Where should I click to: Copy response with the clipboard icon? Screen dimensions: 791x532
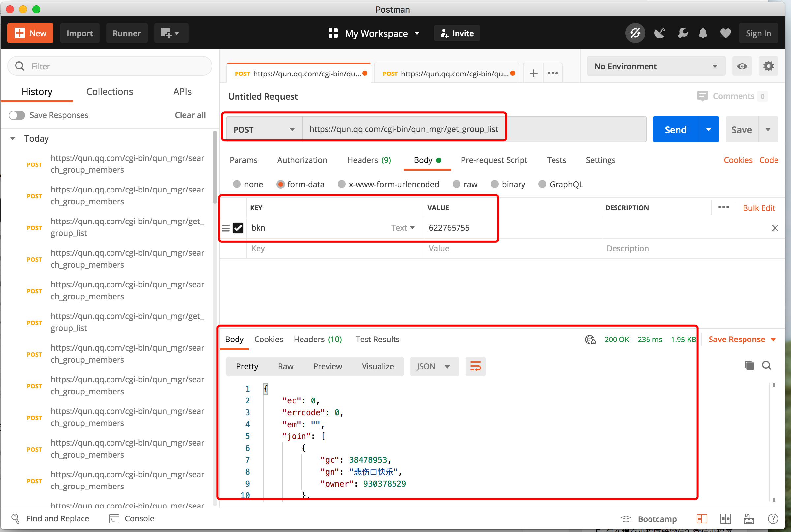click(x=749, y=366)
